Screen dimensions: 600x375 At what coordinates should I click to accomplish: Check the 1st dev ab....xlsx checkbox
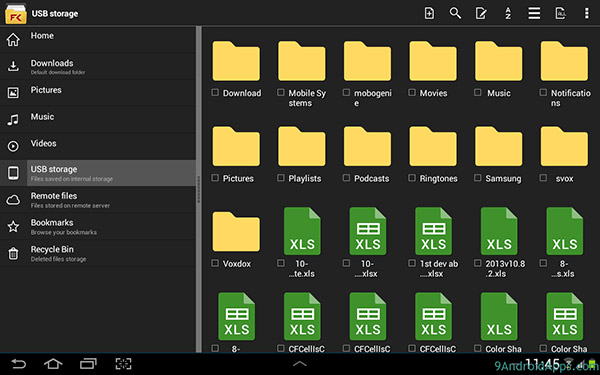(412, 263)
